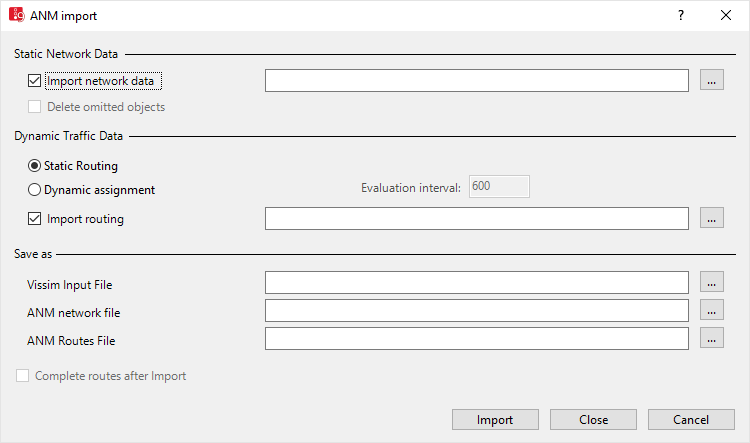Toggle the Import routing checkbox

point(36,219)
